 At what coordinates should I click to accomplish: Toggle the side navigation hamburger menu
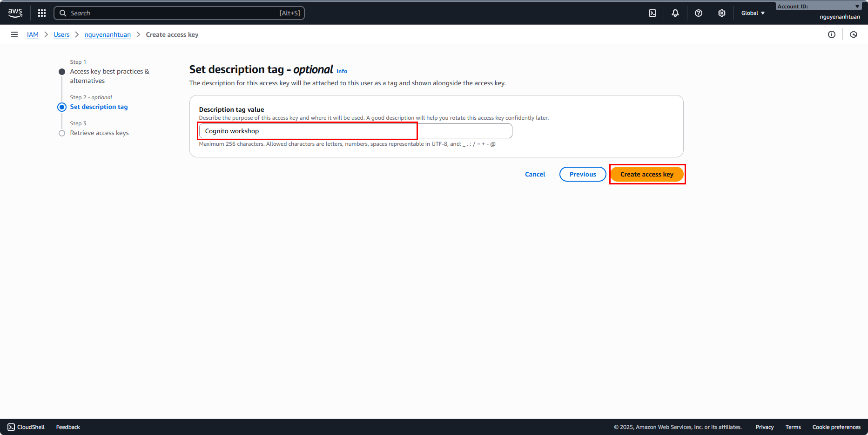click(14, 34)
